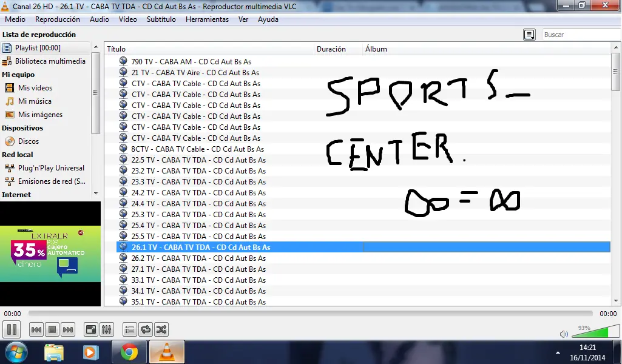Skip to next media item
Screen dimensions: 622x364
click(x=68, y=329)
